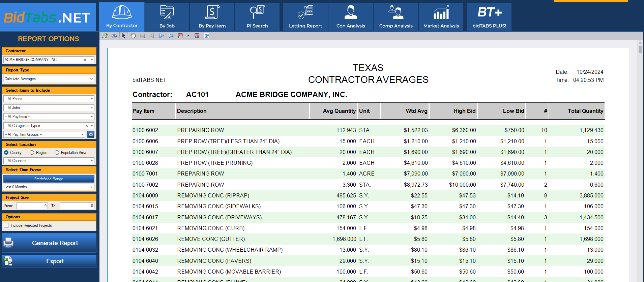Click REMOVING CONC (SIDEWALKS) row description
This screenshot has height=282, width=644.
219,206
